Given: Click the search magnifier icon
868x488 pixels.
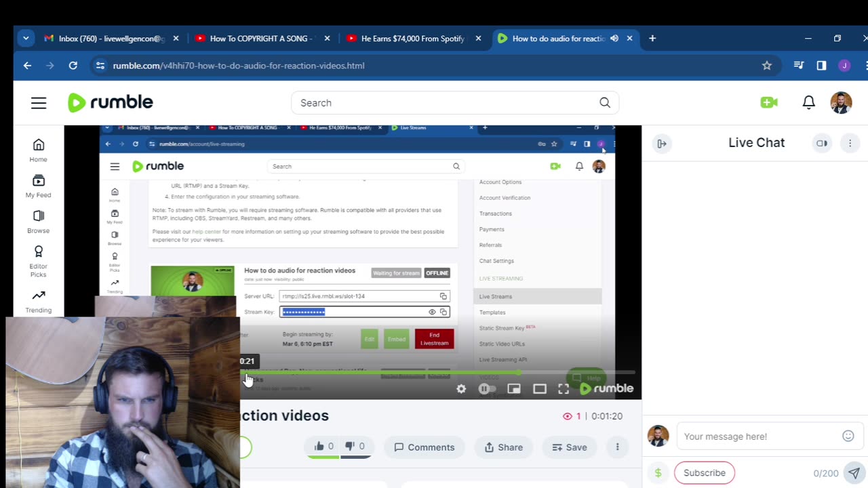Looking at the screenshot, I should 605,103.
